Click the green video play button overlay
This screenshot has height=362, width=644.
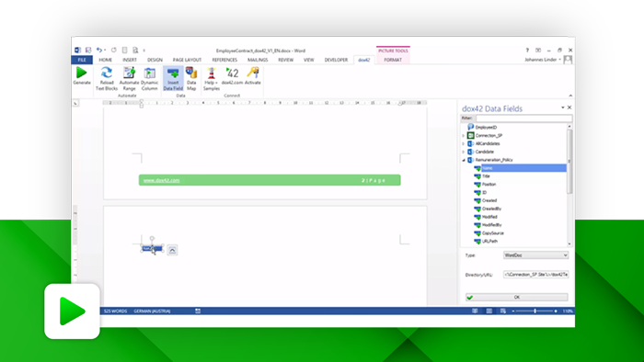(x=73, y=311)
